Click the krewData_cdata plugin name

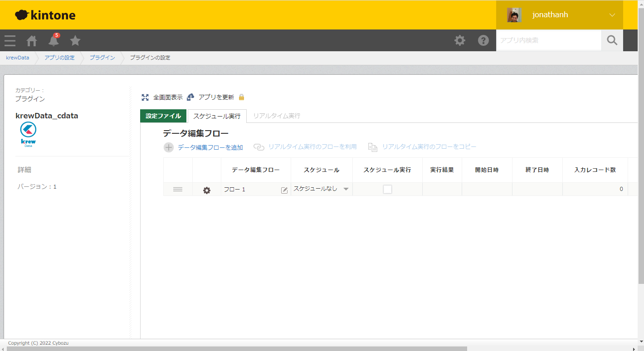pos(47,116)
